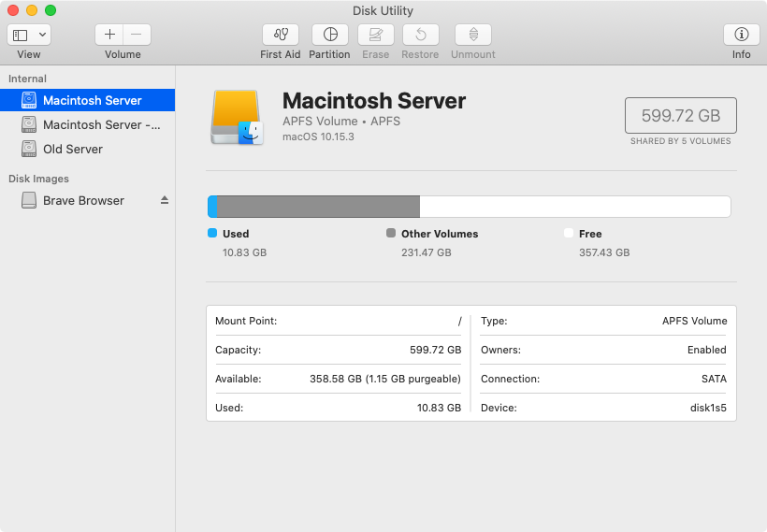Click the SHARED BY 5 VOLUMES label
Image resolution: width=767 pixels, height=532 pixels.
[x=680, y=141]
